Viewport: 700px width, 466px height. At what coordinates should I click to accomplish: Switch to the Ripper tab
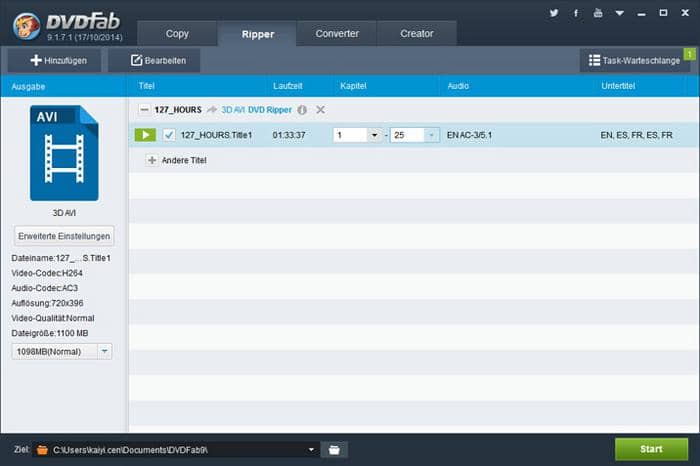pos(258,34)
